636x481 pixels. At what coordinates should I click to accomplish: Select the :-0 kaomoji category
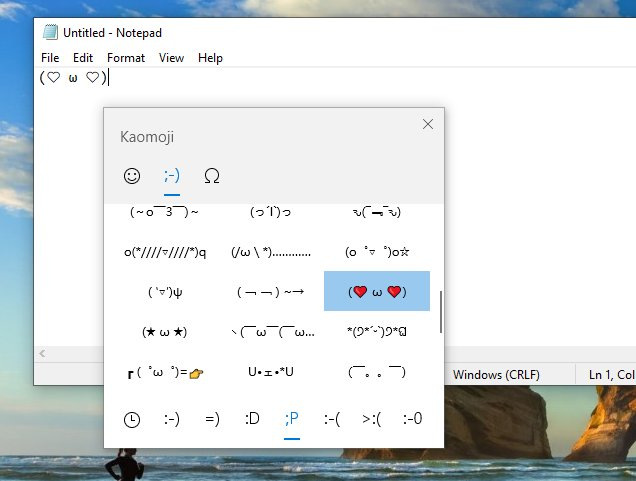(x=412, y=419)
